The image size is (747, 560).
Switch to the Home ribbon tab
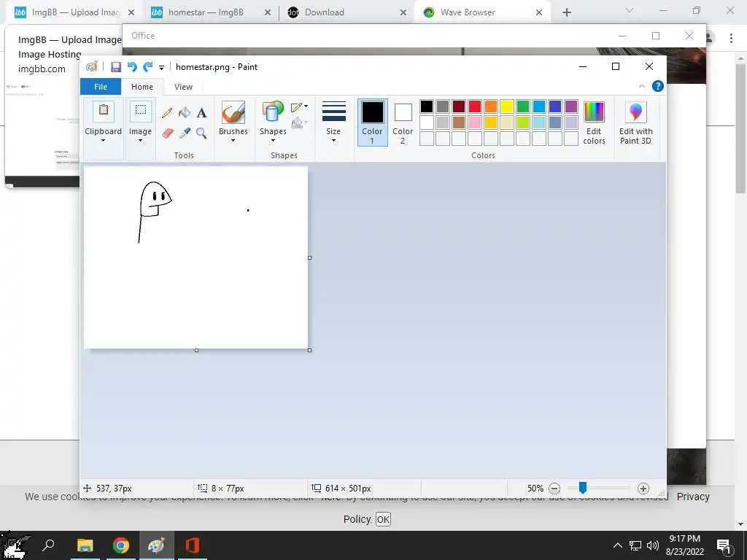[142, 87]
